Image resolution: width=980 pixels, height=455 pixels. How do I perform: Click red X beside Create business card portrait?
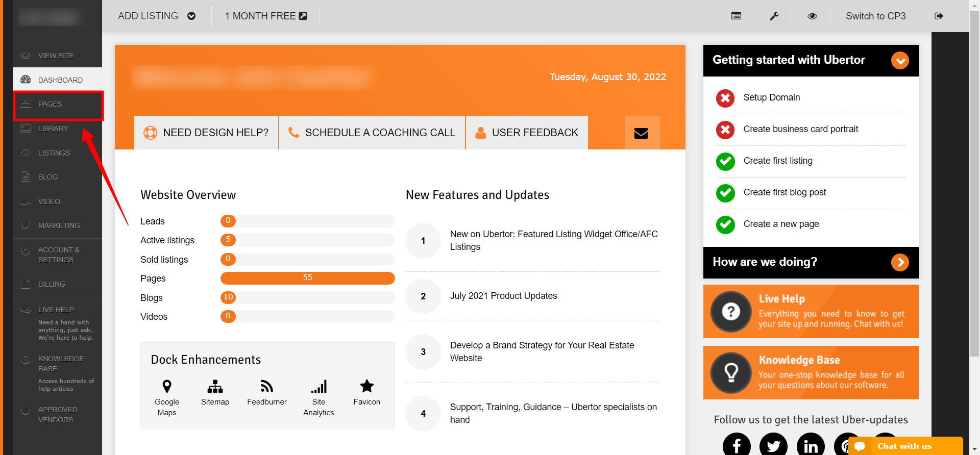pyautogui.click(x=725, y=130)
